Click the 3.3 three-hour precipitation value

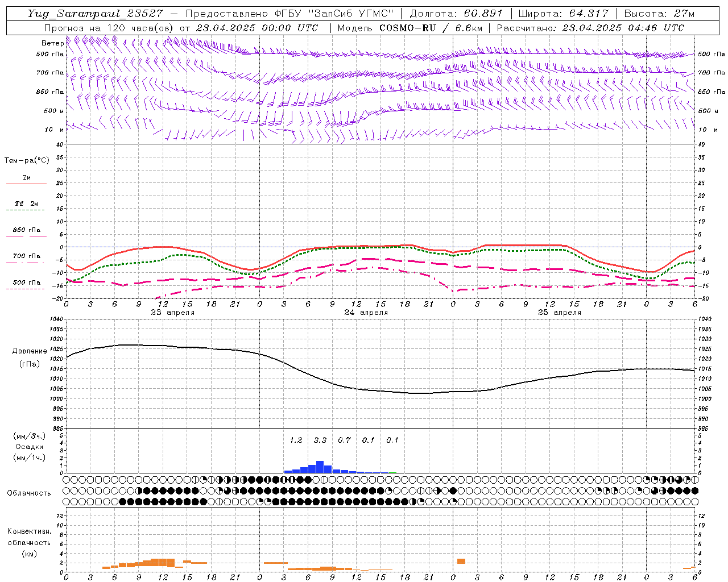point(320,440)
